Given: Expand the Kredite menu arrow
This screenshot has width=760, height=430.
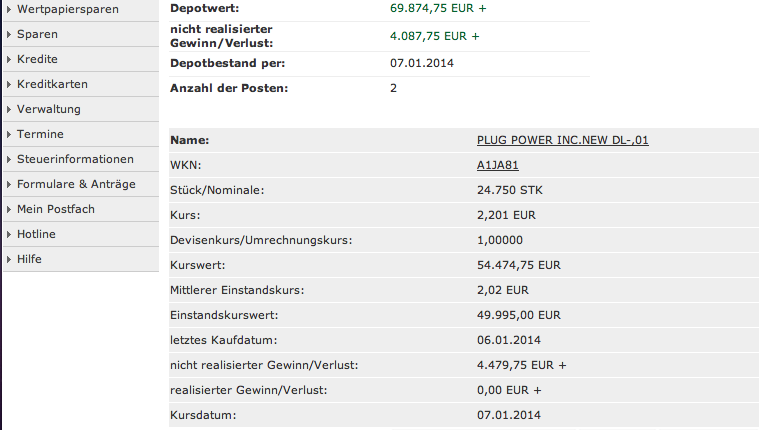Looking at the screenshot, I should coord(9,59).
